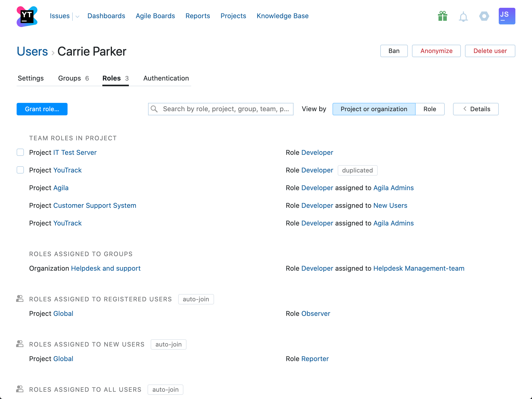Click the Anonymize button
The image size is (532, 399).
point(436,51)
